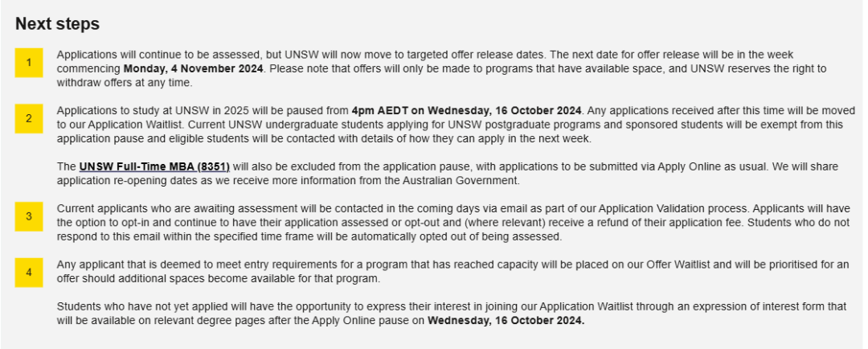
Task: Open the UNSW Full-Time MBA (8351) link
Action: point(154,166)
